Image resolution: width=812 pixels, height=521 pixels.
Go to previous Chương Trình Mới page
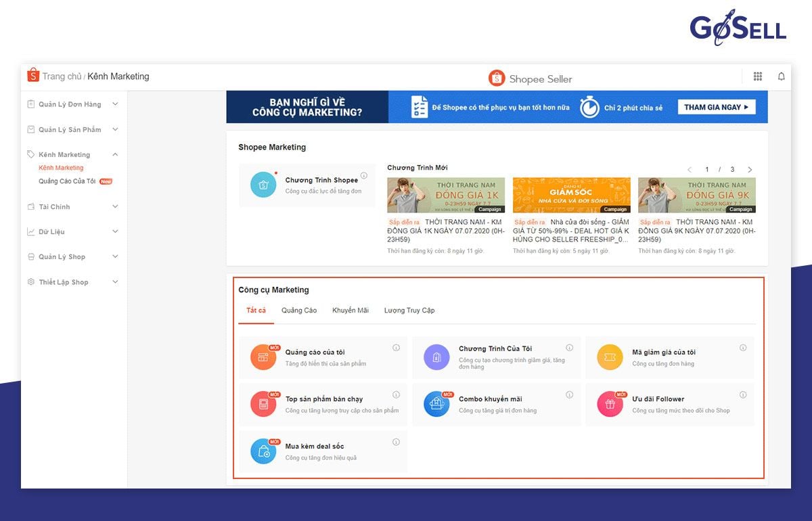tap(690, 170)
